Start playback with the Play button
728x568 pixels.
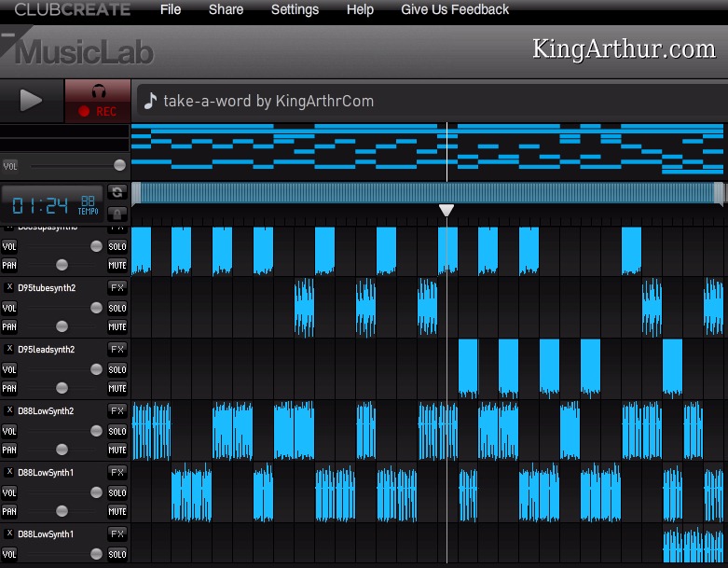(31, 101)
